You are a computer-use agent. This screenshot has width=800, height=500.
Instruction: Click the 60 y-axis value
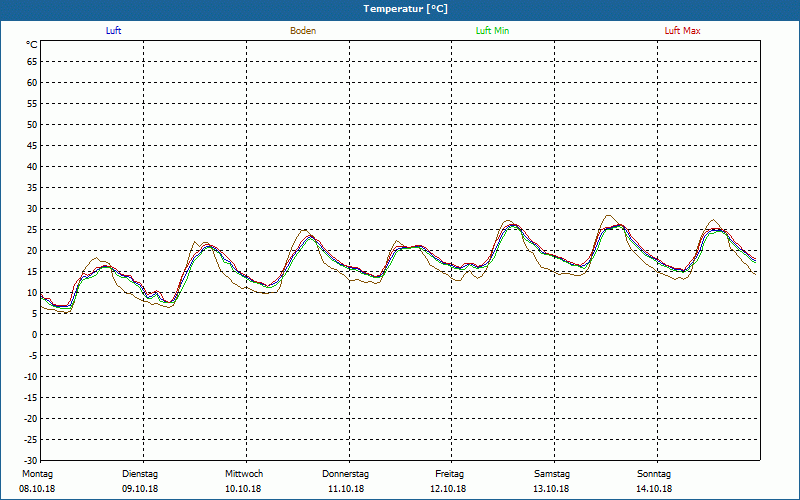32,83
